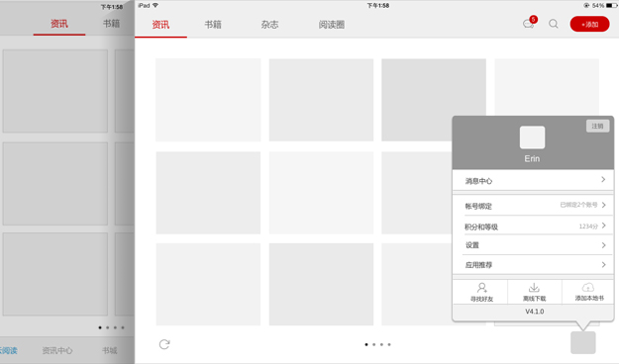Tap the small avatar square below the popup
The width and height of the screenshot is (619, 364).
click(582, 342)
